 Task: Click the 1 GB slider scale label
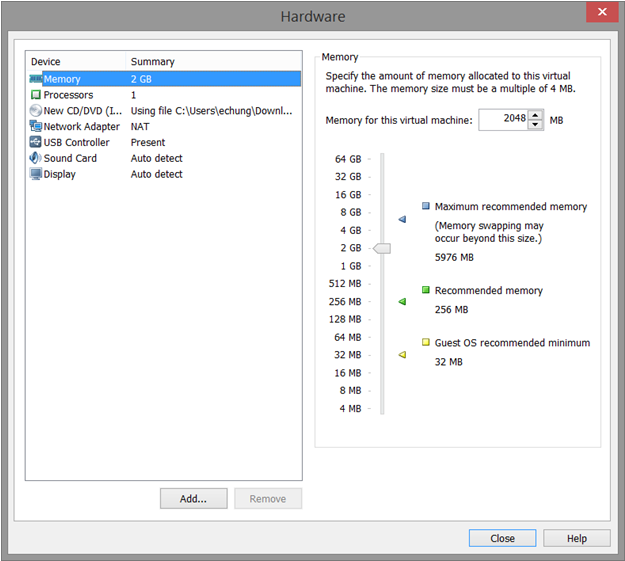[x=351, y=266]
